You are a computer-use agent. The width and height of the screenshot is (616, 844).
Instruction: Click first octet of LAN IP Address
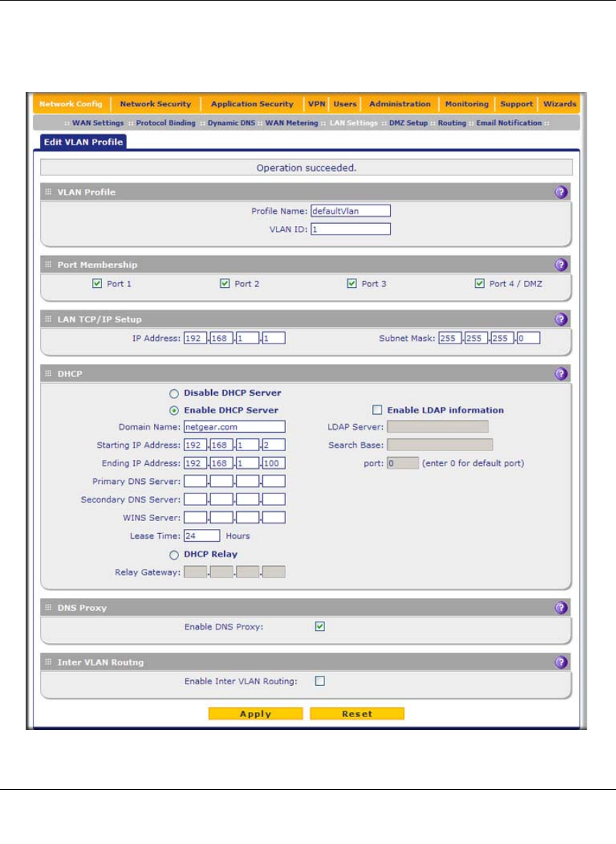[195, 338]
